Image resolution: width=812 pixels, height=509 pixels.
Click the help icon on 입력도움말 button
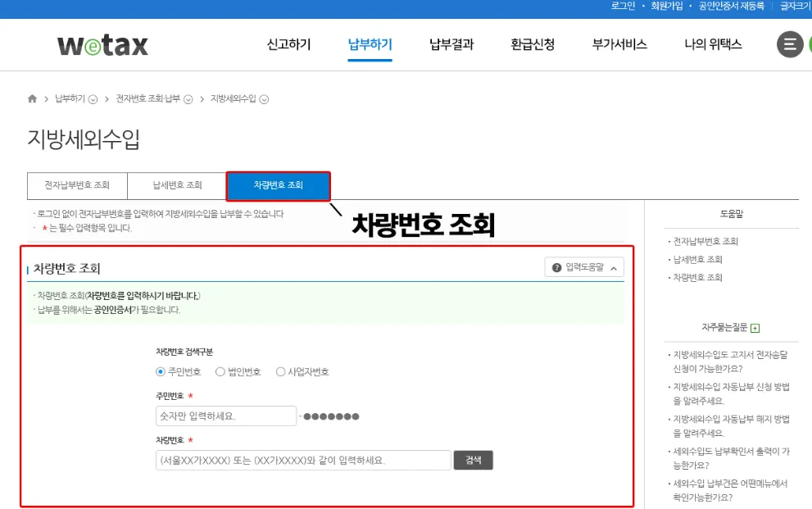point(556,267)
